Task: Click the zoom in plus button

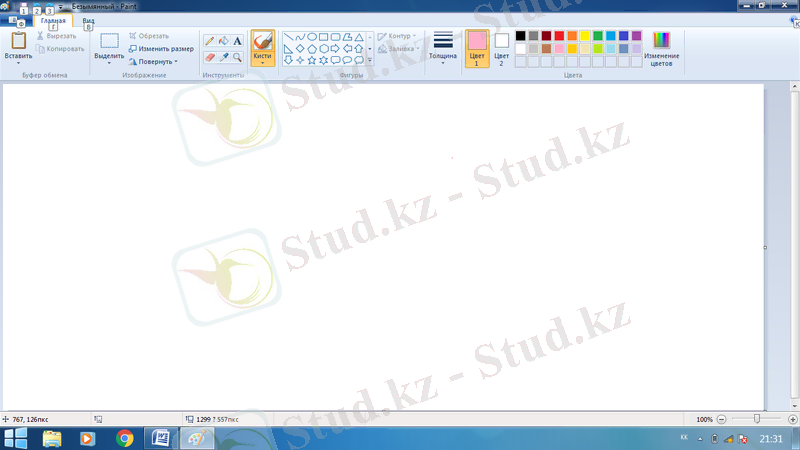Action: coord(792,419)
